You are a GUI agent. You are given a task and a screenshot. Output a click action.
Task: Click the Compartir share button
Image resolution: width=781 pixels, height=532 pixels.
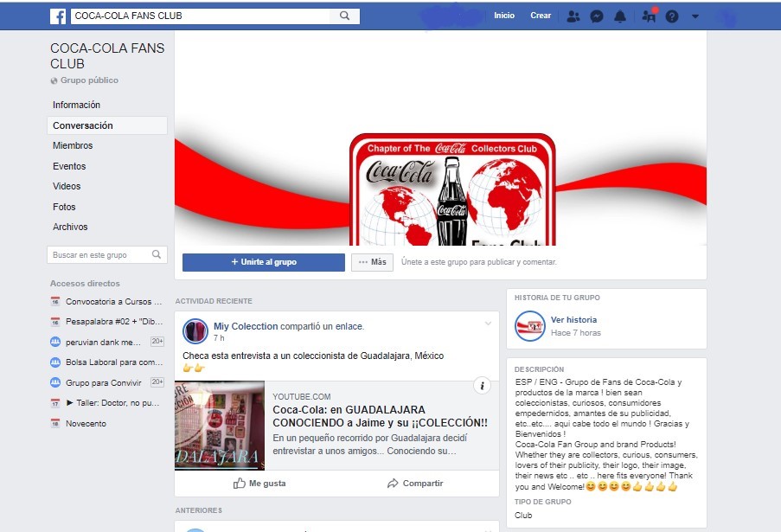[415, 484]
